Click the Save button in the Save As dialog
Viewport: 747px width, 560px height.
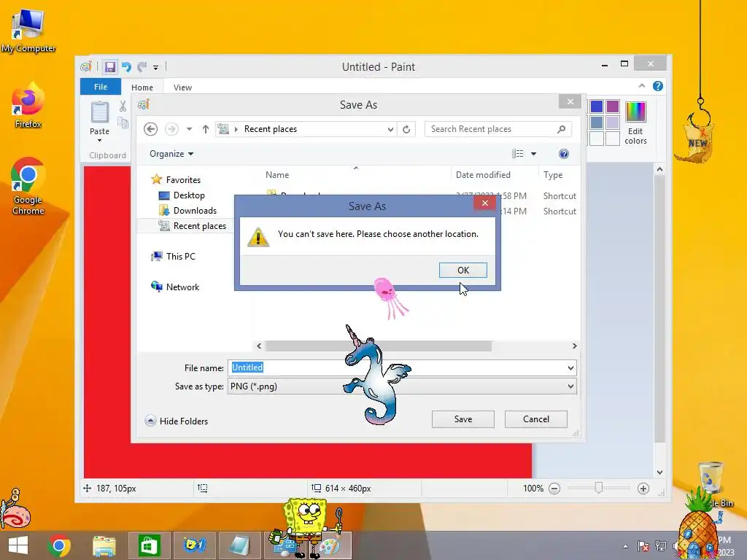(462, 419)
